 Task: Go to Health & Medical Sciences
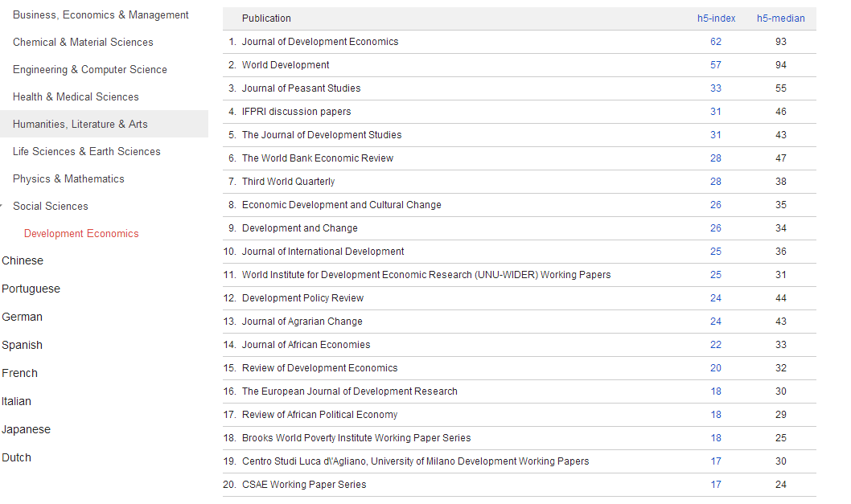pos(76,96)
